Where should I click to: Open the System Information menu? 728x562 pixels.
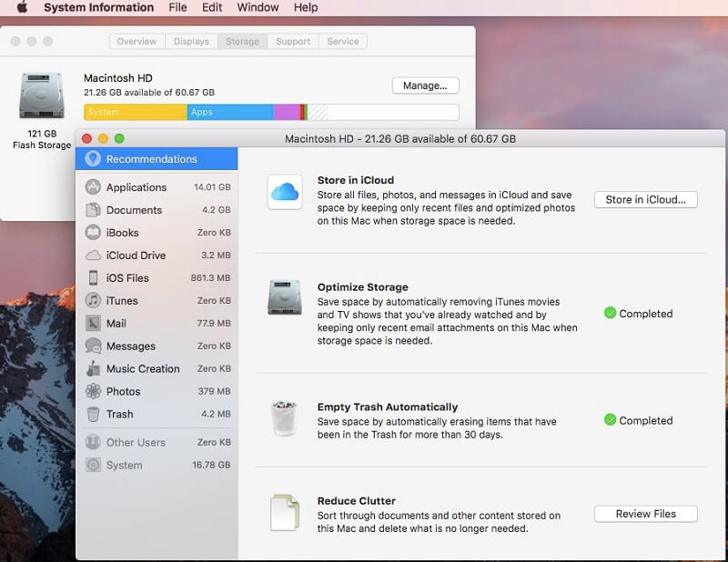(x=99, y=7)
